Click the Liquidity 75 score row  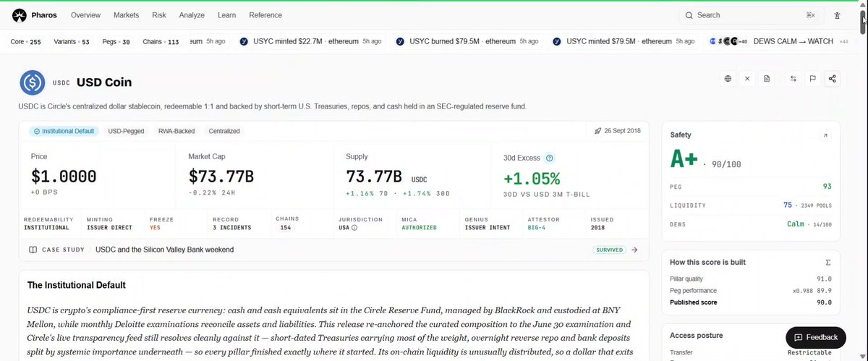point(751,205)
